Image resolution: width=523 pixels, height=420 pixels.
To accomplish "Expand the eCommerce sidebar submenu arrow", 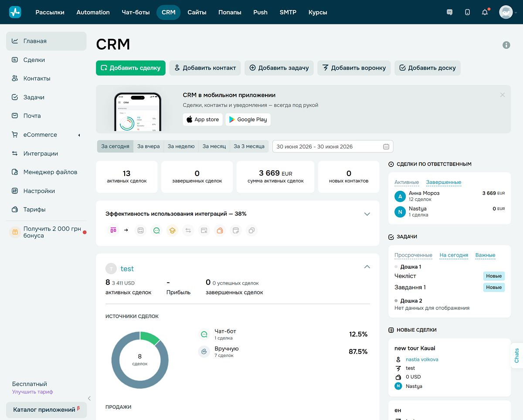I will click(x=79, y=135).
